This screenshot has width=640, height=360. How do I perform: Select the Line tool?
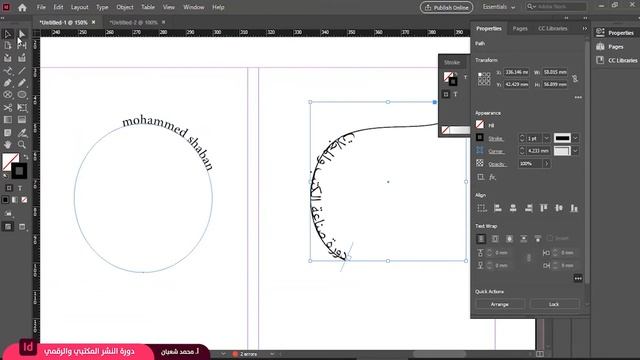(x=22, y=71)
